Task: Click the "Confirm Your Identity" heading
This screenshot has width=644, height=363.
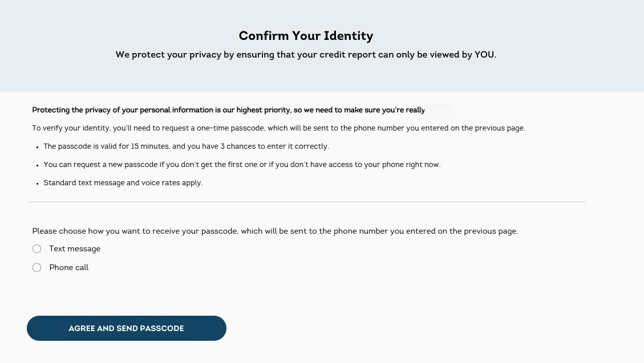Action: point(306,36)
